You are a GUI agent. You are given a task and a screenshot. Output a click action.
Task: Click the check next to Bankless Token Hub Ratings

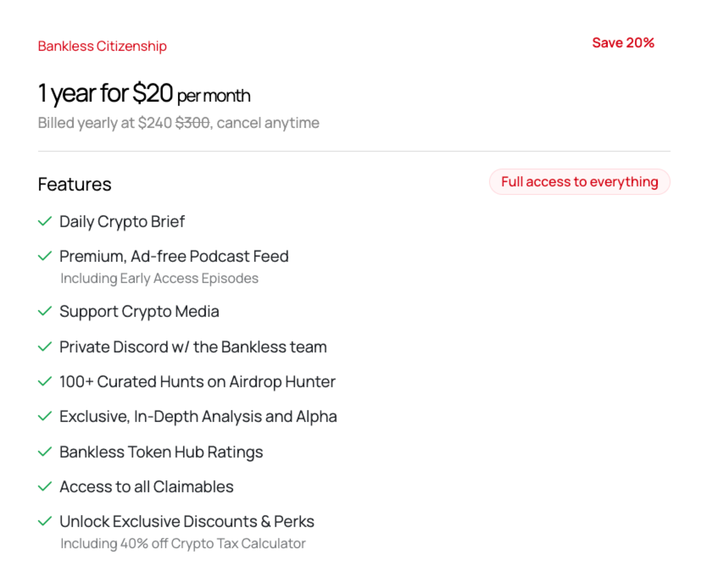pos(45,452)
